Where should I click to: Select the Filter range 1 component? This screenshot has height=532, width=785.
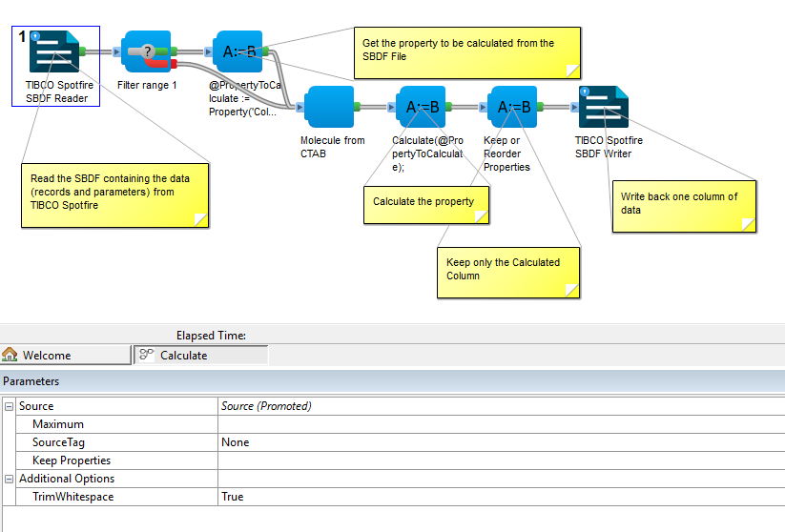point(146,51)
